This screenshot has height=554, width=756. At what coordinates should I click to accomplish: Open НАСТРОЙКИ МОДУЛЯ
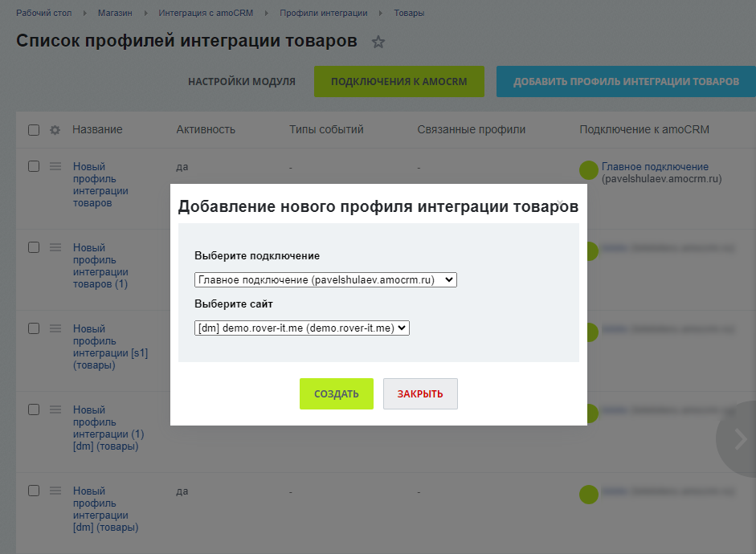(x=242, y=81)
